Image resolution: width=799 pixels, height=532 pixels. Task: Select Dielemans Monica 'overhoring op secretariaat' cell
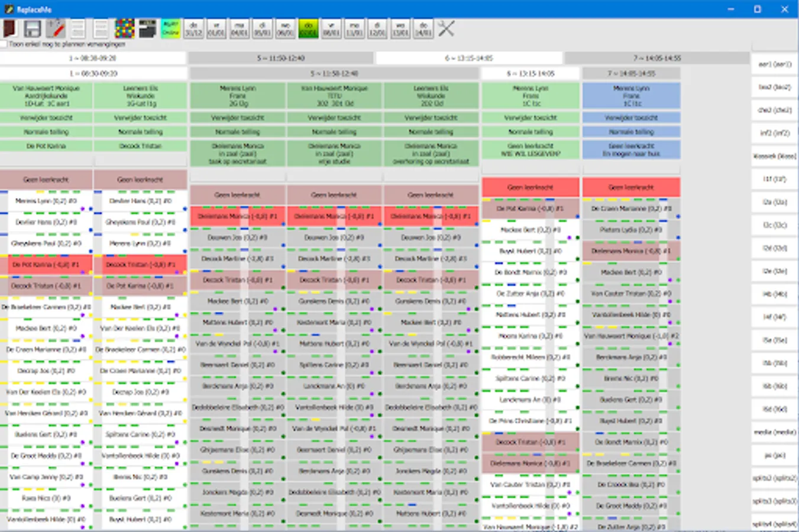tap(431, 153)
